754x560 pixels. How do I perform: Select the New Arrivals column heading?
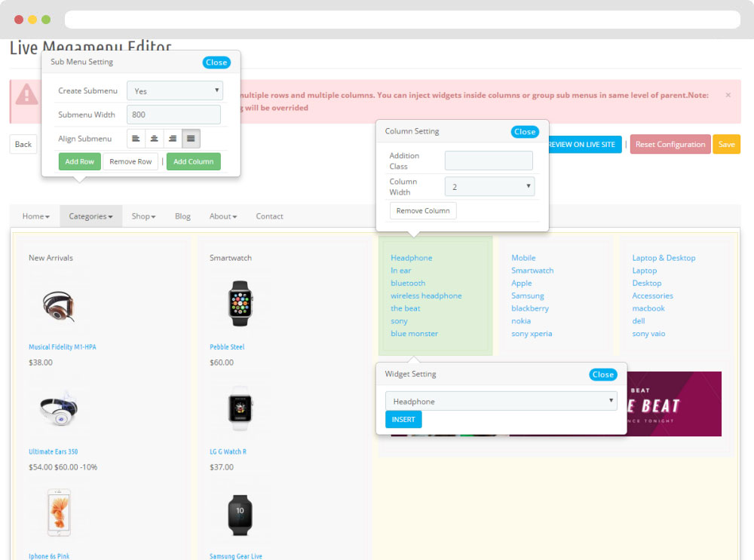coord(51,258)
